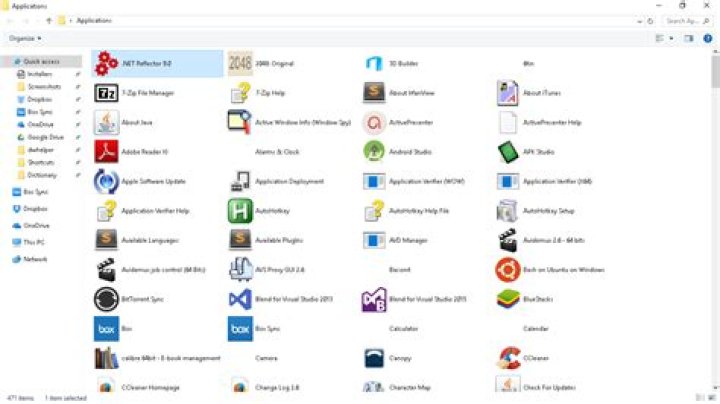Toggle the preview pane button
The image size is (720, 404).
pyautogui.click(x=688, y=39)
